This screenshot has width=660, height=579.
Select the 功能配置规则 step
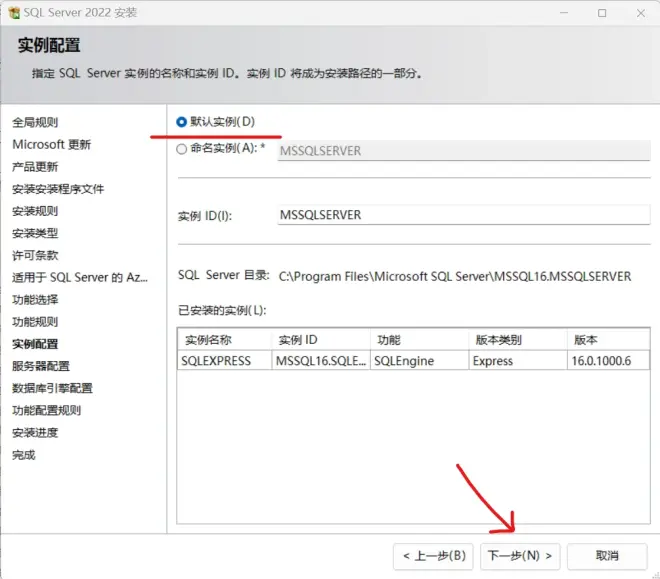(x=46, y=410)
